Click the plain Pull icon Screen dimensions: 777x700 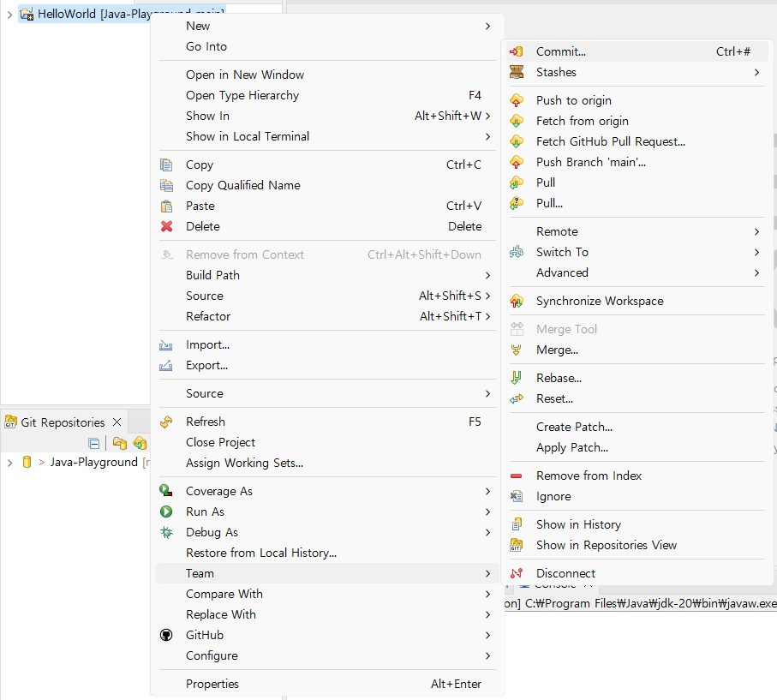(517, 182)
